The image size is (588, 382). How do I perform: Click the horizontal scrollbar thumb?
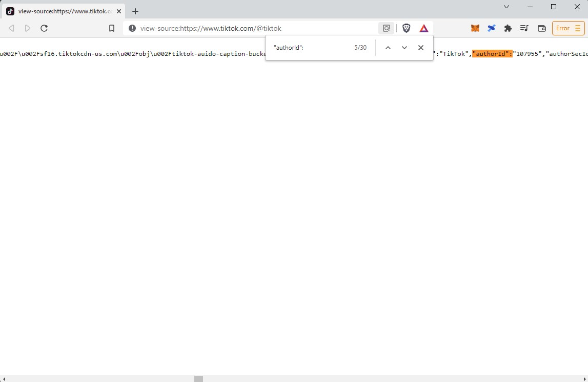click(198, 378)
